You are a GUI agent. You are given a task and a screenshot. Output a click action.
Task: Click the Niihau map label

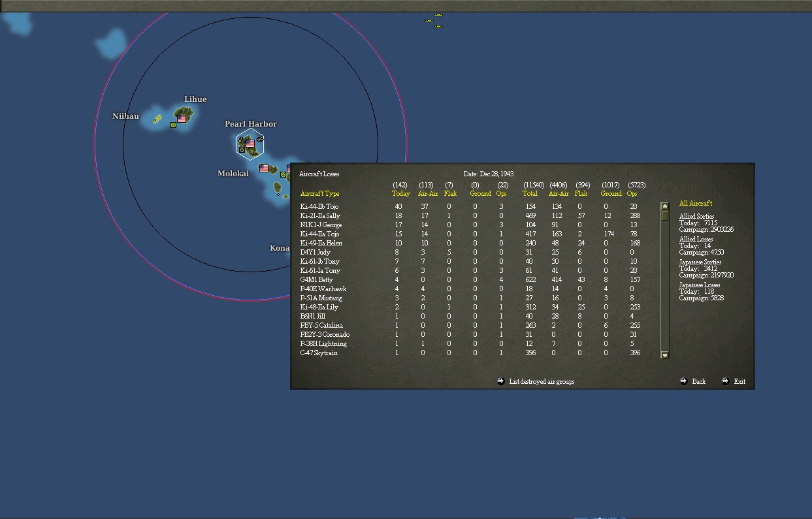[x=125, y=116]
